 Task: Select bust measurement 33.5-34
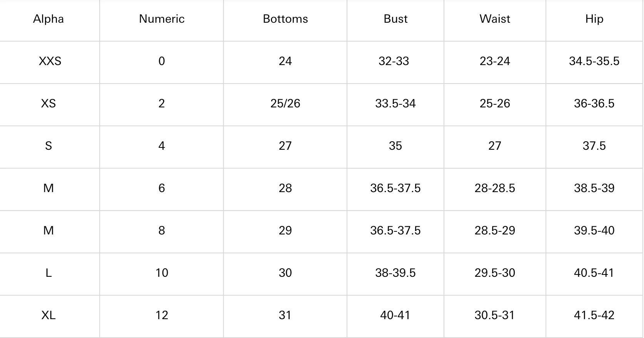pos(395,104)
